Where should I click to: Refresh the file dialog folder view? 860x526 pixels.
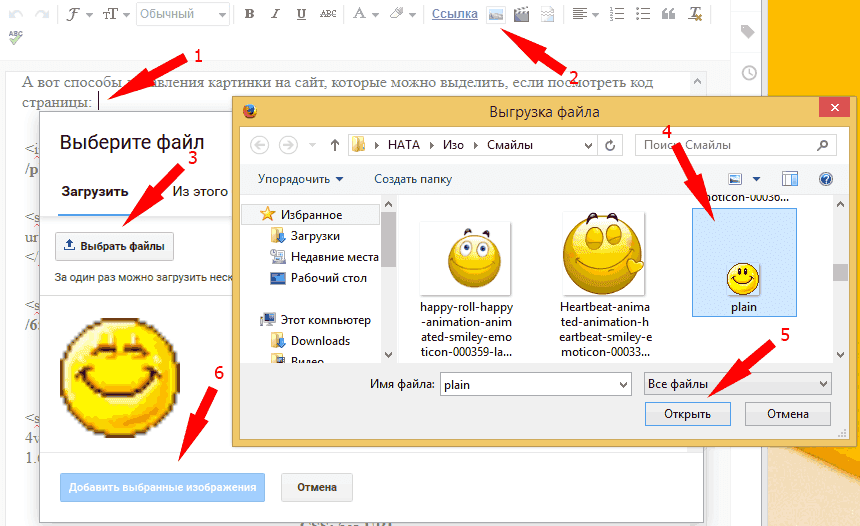click(x=612, y=145)
